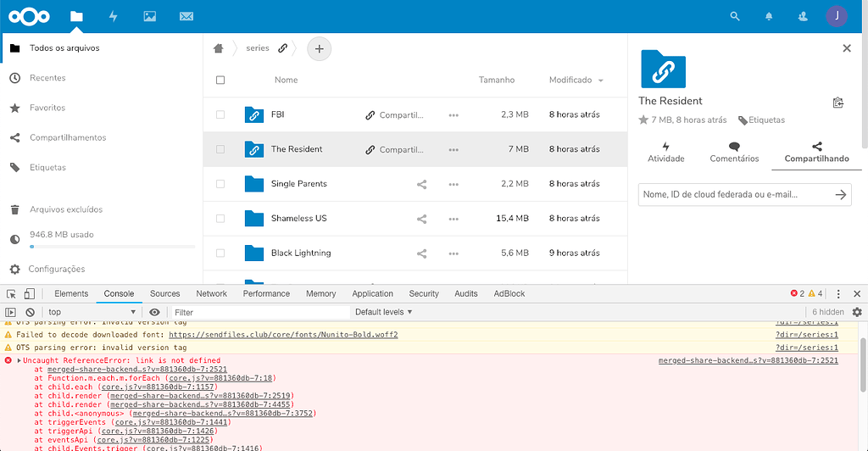Switch to the Comentários tab
Screen dimensions: 868x451
tap(734, 153)
